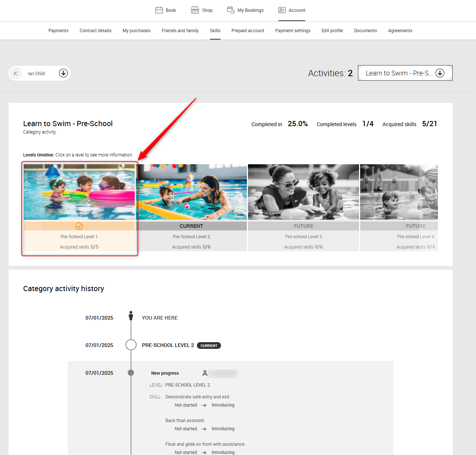Switch to the Payments tab

[x=58, y=31]
